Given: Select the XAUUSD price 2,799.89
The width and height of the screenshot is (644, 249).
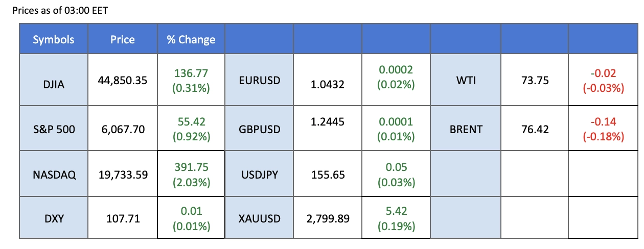Looking at the screenshot, I should [x=327, y=219].
